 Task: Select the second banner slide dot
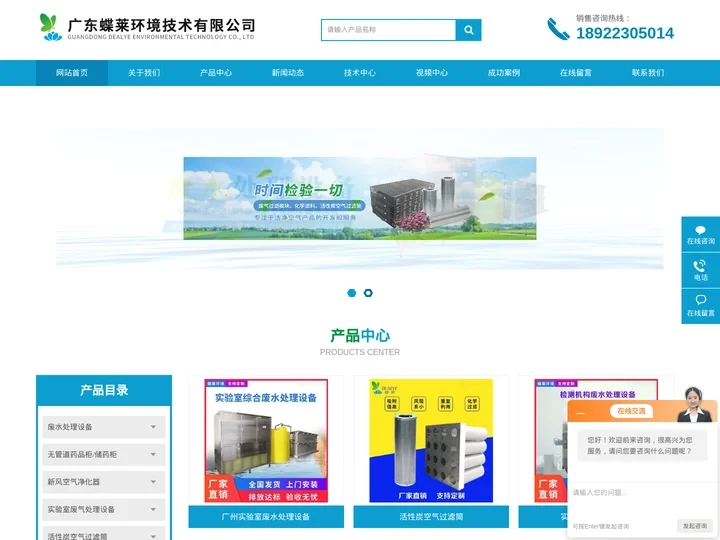point(368,293)
